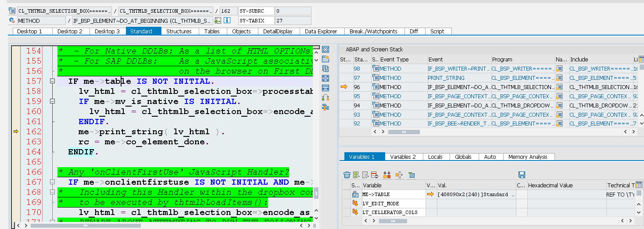Viewport: 644px width, 229px height.
Task: Switch to Globals tab
Action: tap(463, 157)
